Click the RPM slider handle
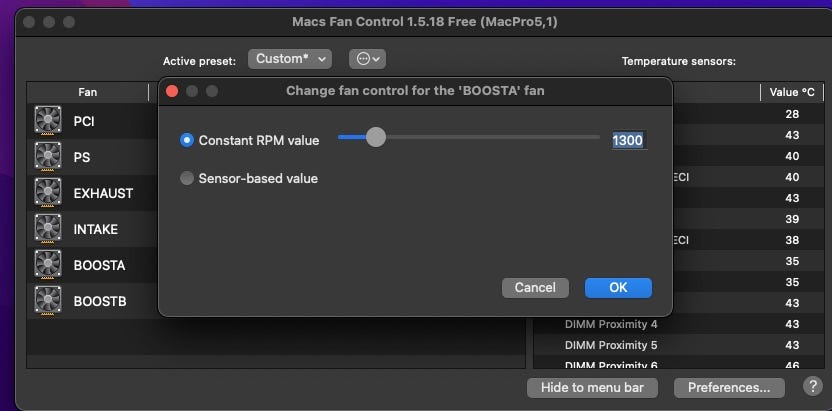The height and width of the screenshot is (411, 832). [375, 137]
